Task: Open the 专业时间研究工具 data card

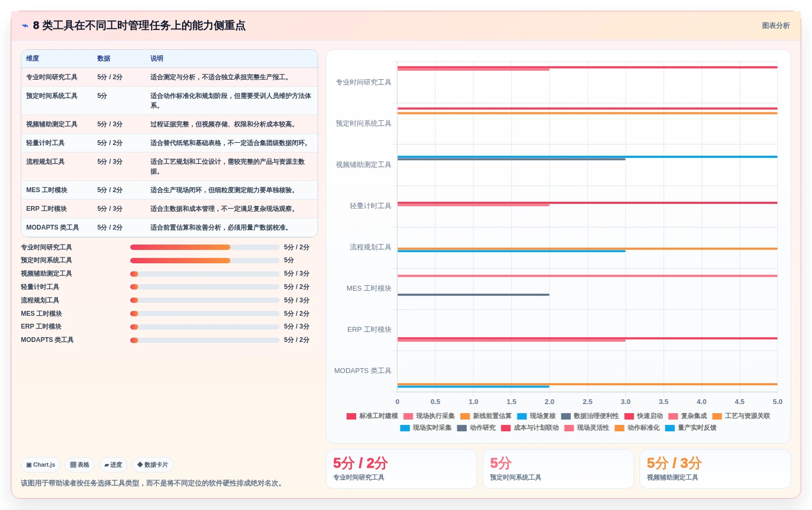Action: (401, 469)
